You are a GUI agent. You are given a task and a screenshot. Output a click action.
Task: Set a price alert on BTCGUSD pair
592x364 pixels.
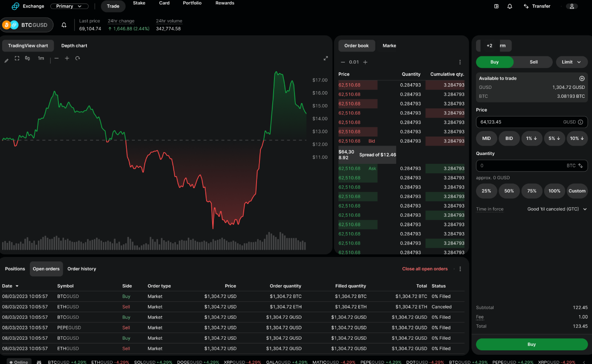coord(64,25)
